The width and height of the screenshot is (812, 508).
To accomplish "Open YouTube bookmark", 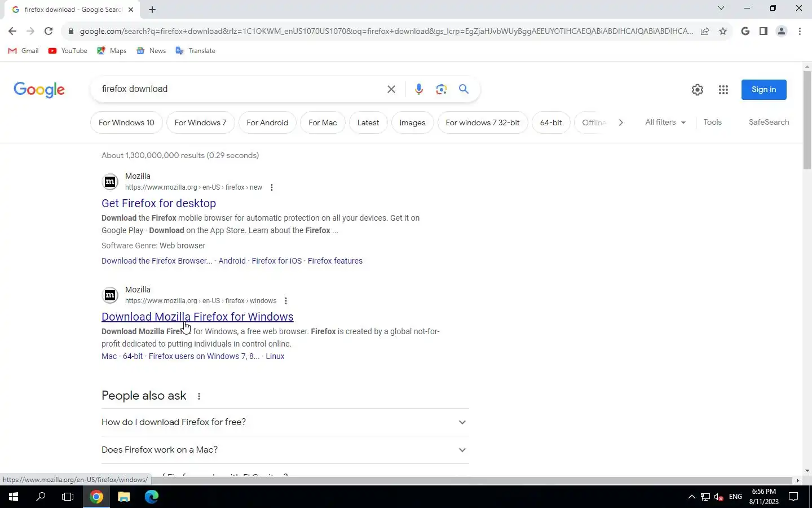I will coord(68,51).
